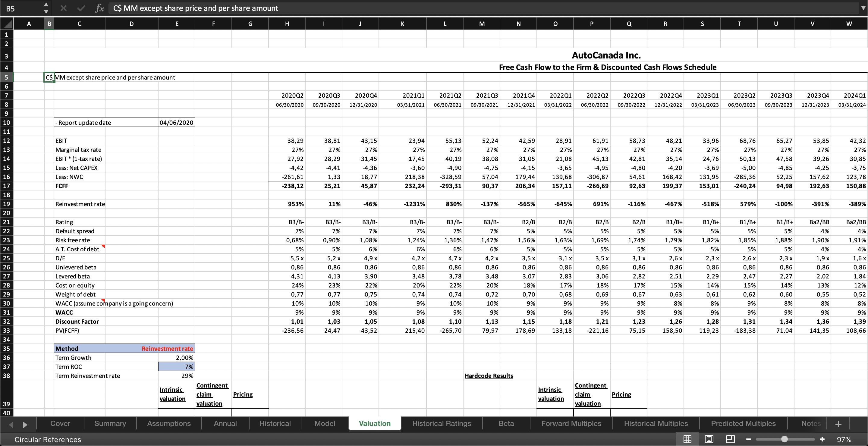The height and width of the screenshot is (446, 868).
Task: Switch to Page Layout view icon
Action: click(x=709, y=439)
